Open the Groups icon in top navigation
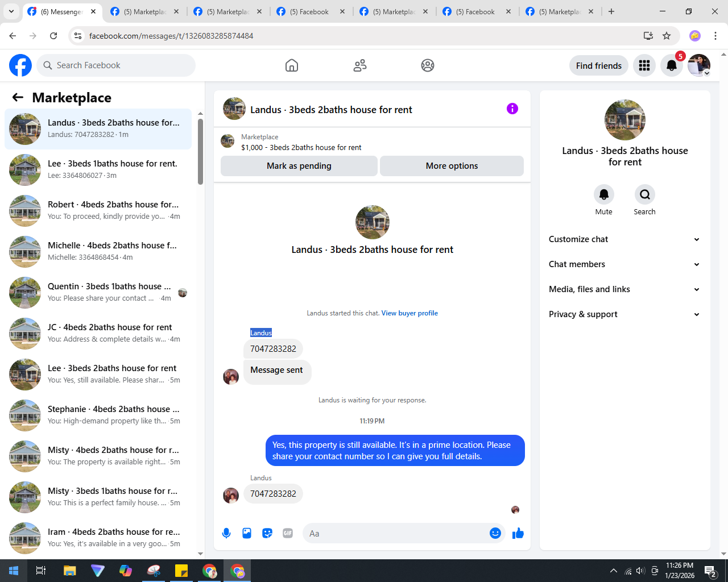 [428, 65]
